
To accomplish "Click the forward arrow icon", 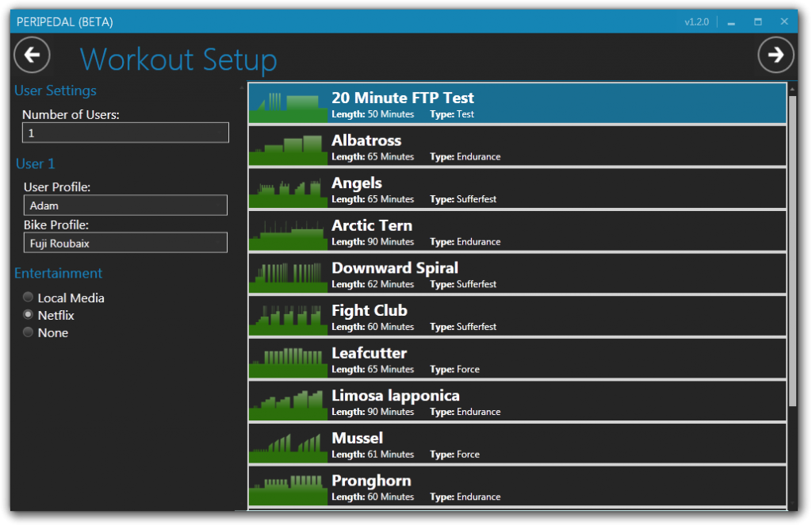I will click(x=776, y=55).
